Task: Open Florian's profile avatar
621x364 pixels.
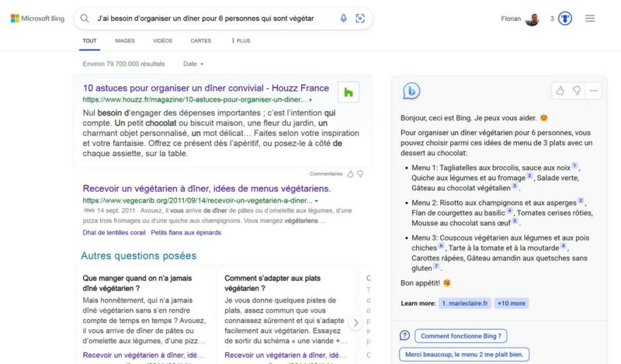Action: [533, 19]
